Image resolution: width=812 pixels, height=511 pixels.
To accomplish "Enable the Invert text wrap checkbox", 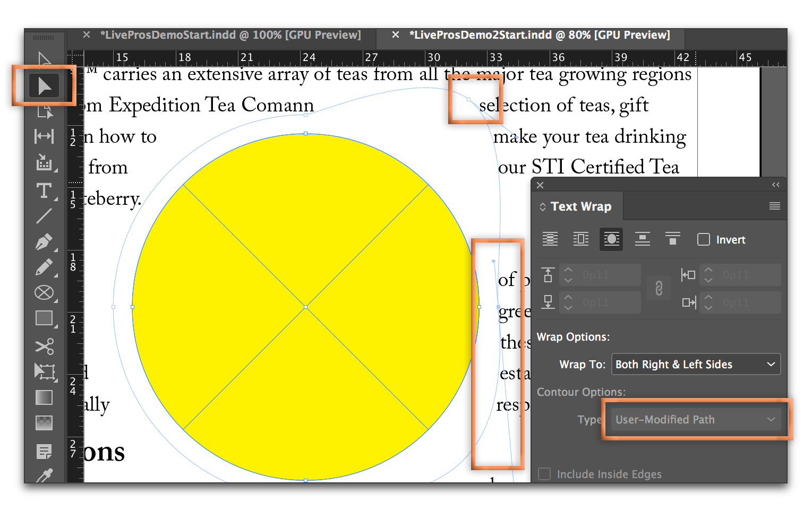I will (x=703, y=239).
